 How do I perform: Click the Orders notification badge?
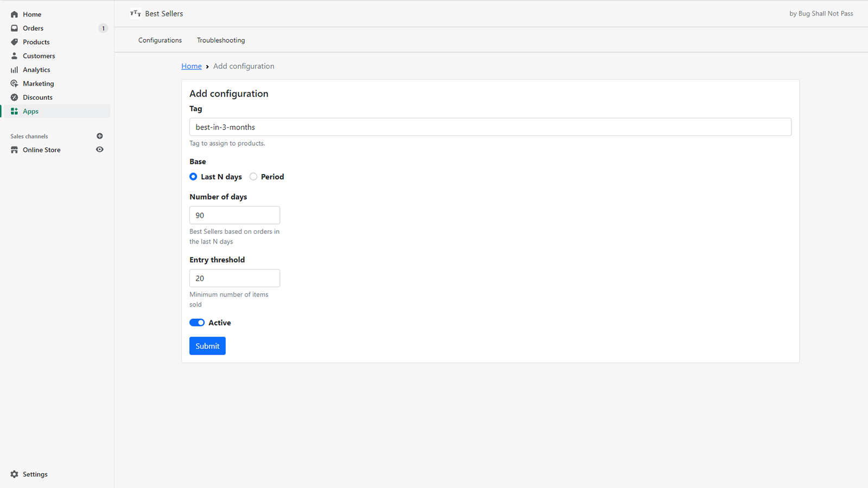pos(103,28)
